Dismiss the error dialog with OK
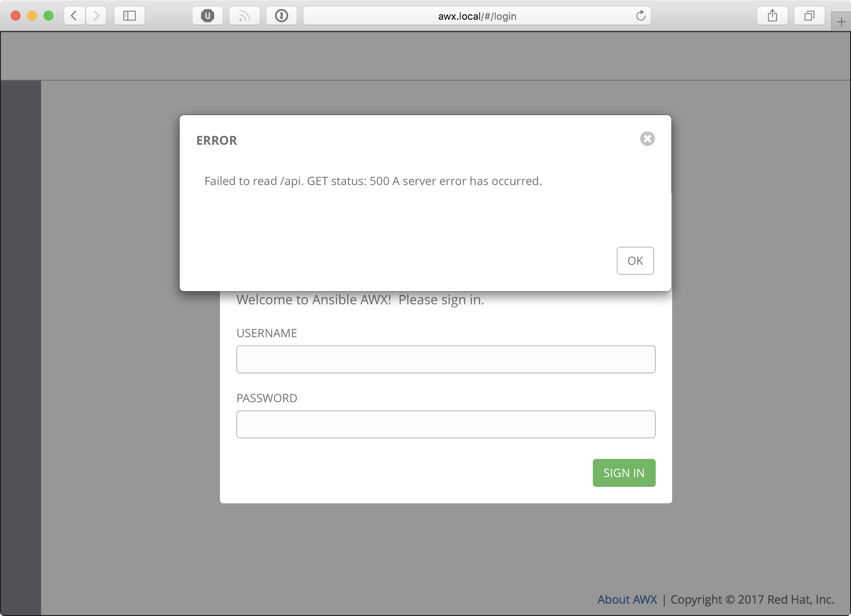Viewport: 851px width, 616px height. [x=635, y=261]
